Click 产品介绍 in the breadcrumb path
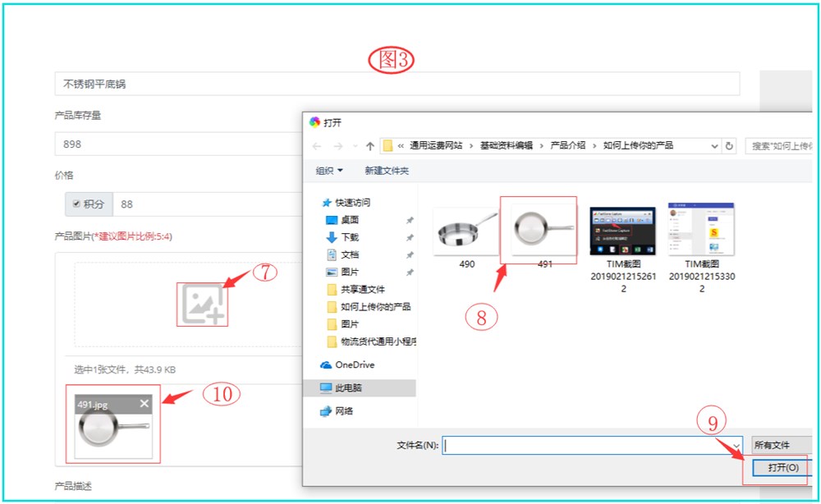This screenshot has height=504, width=821. [567, 145]
